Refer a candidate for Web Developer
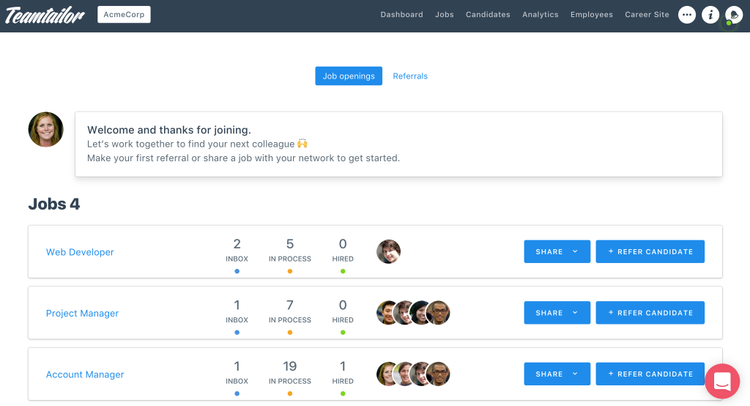This screenshot has height=406, width=750. [x=650, y=252]
